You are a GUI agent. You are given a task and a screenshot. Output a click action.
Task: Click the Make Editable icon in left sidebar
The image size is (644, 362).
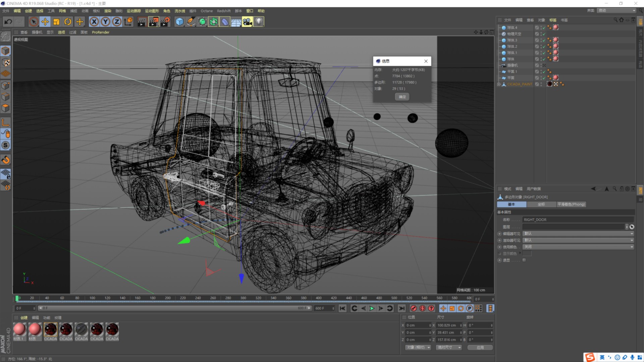coord(6,36)
